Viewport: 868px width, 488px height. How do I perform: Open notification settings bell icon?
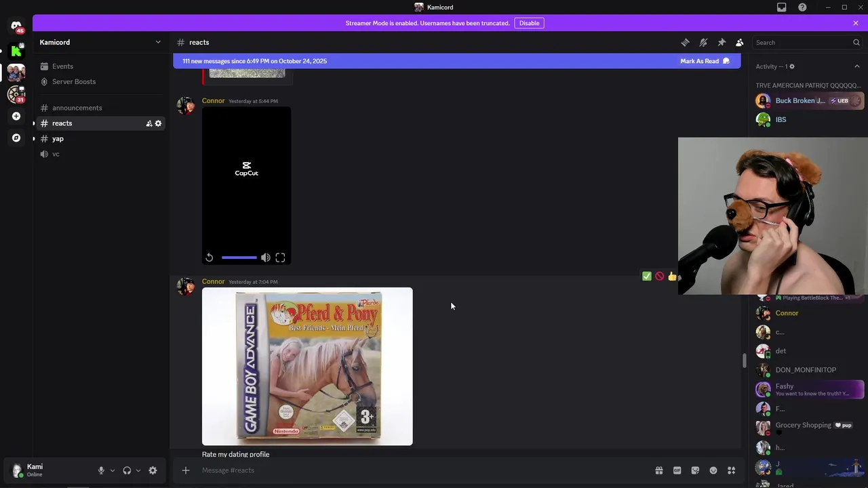point(703,42)
